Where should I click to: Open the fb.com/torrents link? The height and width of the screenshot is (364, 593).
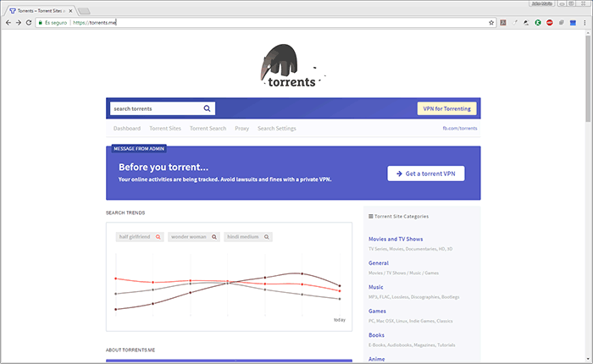coord(459,129)
